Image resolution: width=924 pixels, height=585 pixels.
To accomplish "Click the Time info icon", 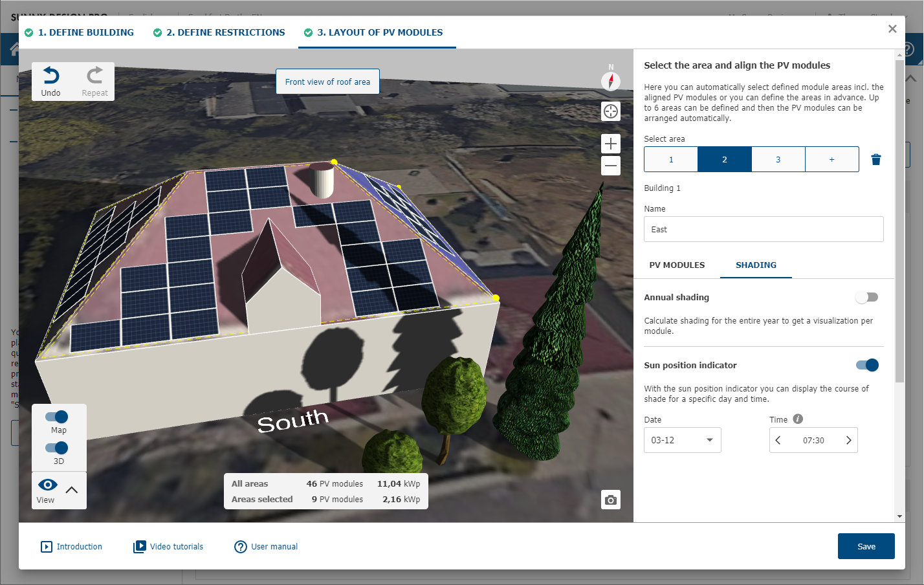I will click(x=798, y=419).
